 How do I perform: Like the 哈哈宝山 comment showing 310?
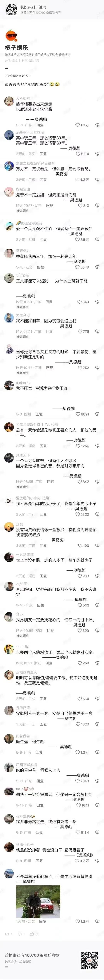pyautogui.click(x=84, y=205)
